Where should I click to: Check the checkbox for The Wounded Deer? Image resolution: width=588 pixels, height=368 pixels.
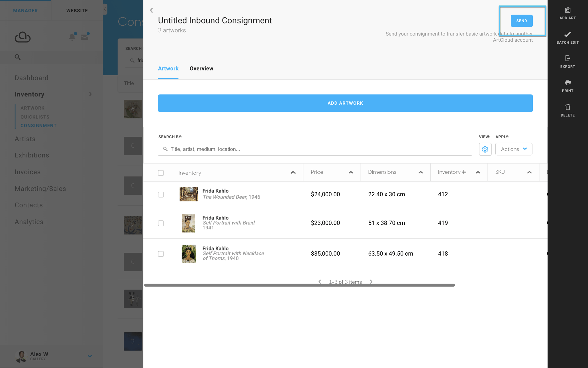click(x=161, y=195)
